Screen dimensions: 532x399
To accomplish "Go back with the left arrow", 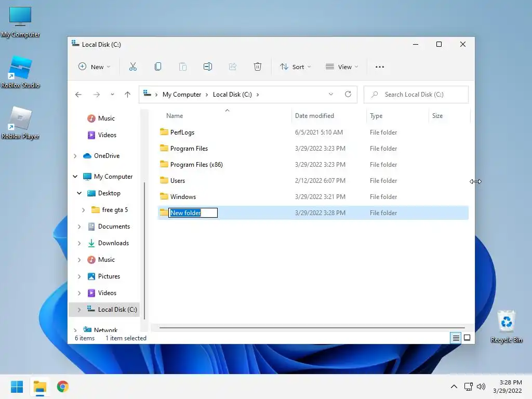I will coord(78,95).
